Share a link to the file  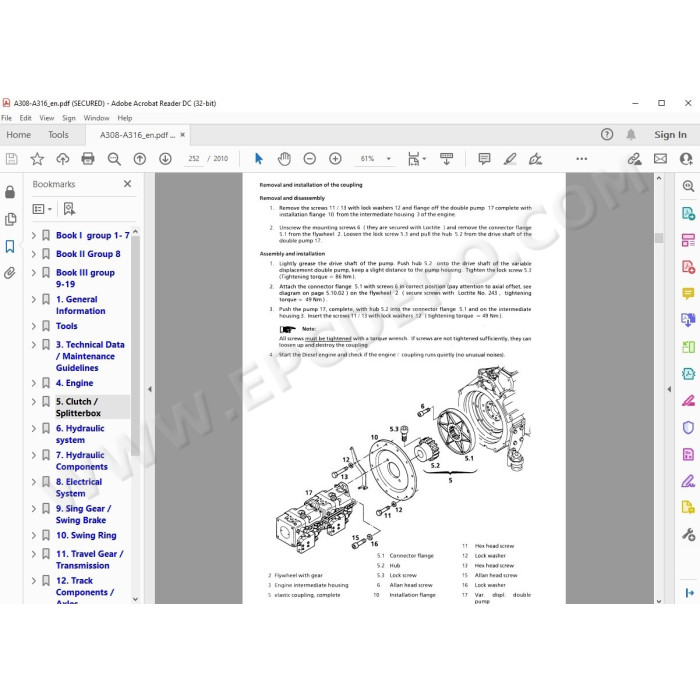pyautogui.click(x=634, y=158)
